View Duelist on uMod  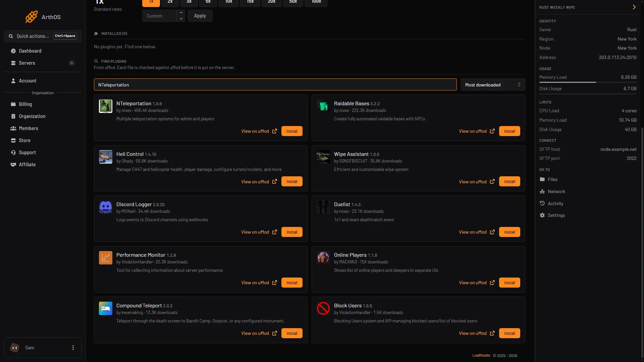[477, 232]
